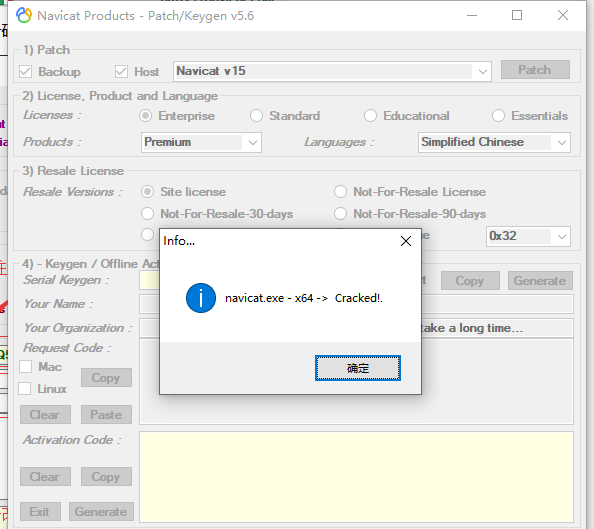The image size is (594, 529).
Task: Click Copy button under Request Code
Action: (x=106, y=377)
